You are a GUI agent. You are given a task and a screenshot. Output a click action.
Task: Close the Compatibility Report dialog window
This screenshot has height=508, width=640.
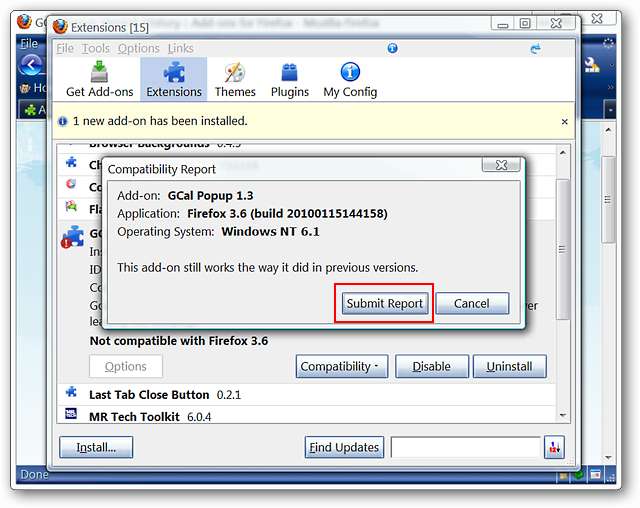501,165
